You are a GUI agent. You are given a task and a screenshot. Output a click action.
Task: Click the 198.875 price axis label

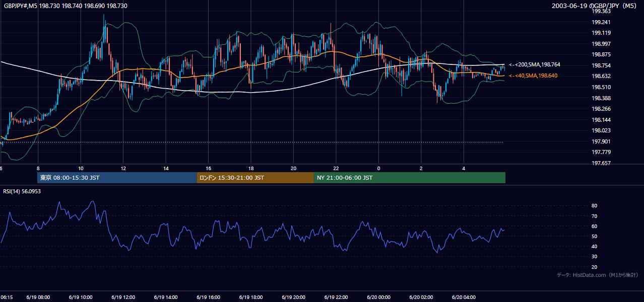601,54
